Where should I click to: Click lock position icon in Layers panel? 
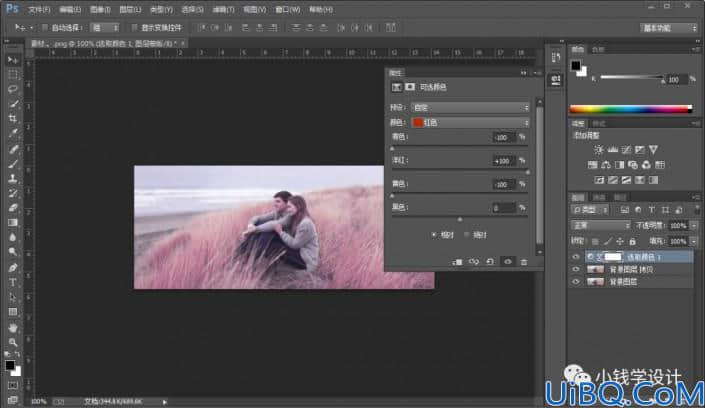coord(620,242)
